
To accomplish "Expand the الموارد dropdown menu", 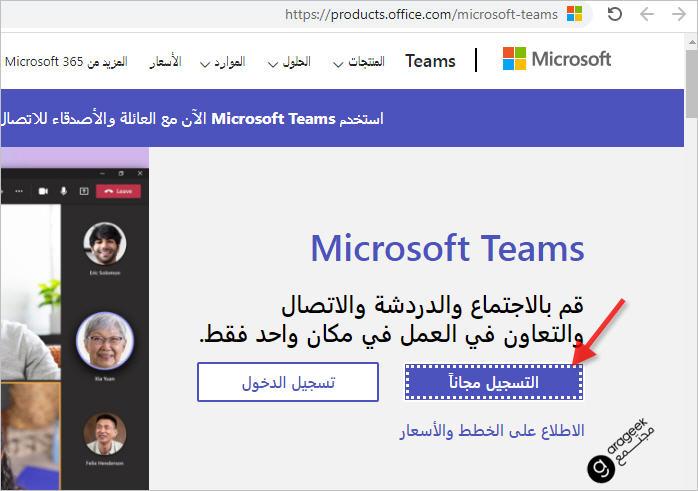I will (x=223, y=62).
